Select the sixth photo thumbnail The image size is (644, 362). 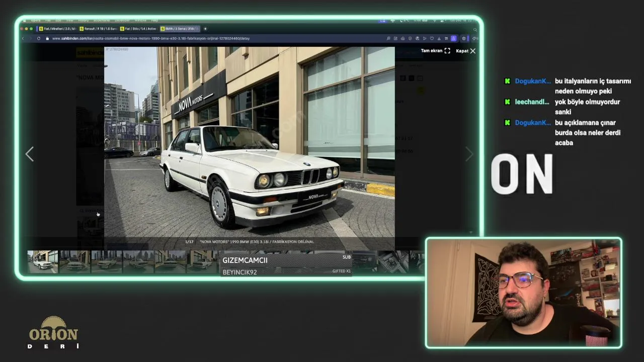pyautogui.click(x=202, y=262)
